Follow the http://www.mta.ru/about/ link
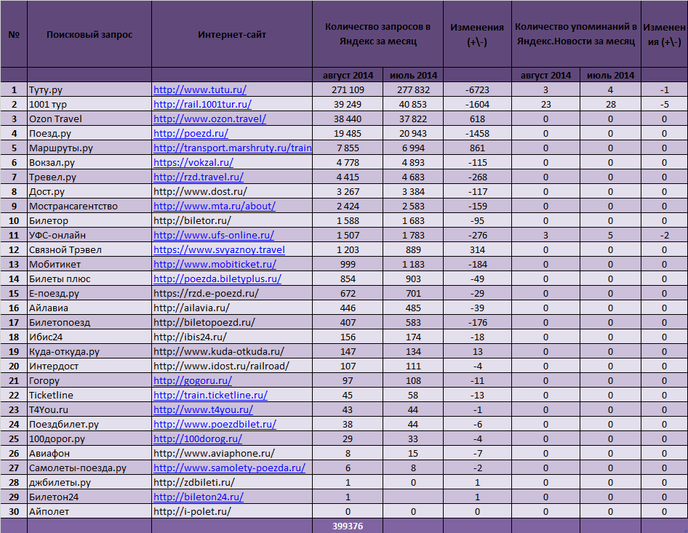Viewport: 688px width, 533px height. pyautogui.click(x=215, y=206)
